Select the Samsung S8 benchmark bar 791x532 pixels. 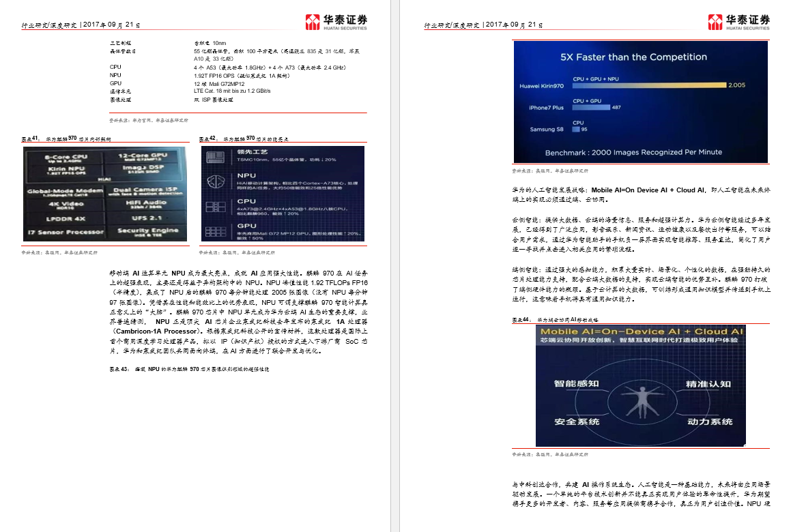(575, 129)
